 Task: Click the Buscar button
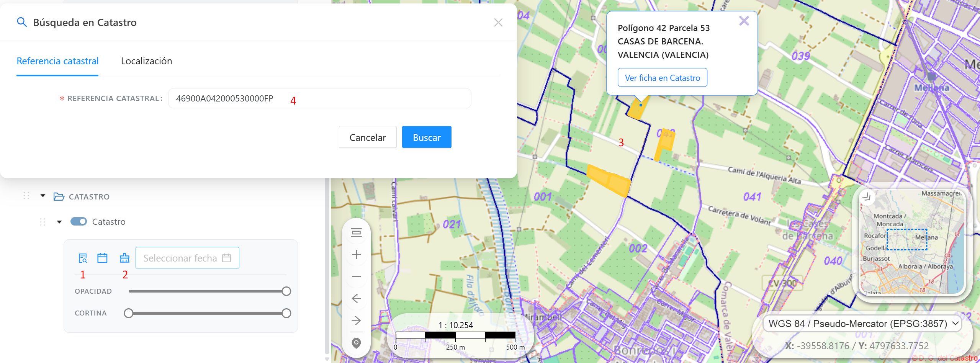point(427,137)
